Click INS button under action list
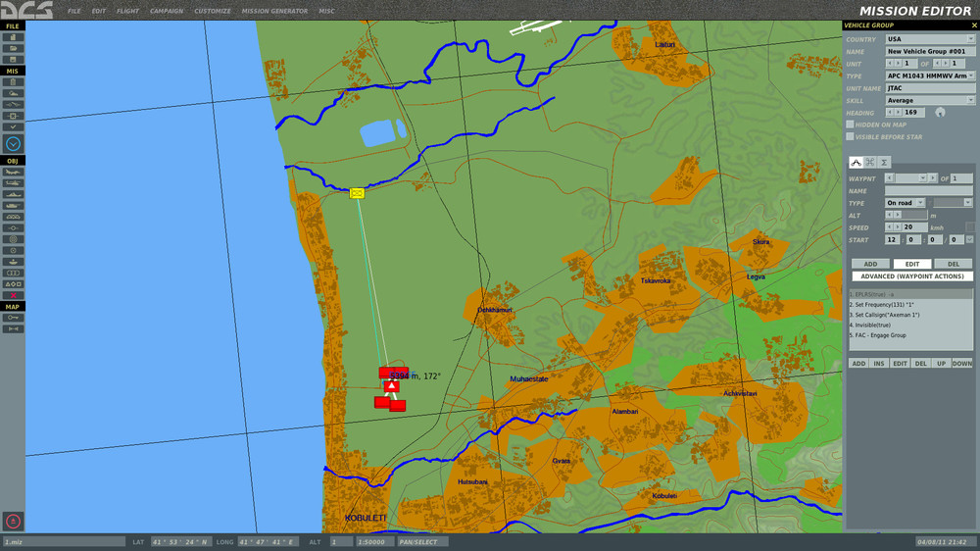Image resolution: width=980 pixels, height=551 pixels. pyautogui.click(x=879, y=364)
